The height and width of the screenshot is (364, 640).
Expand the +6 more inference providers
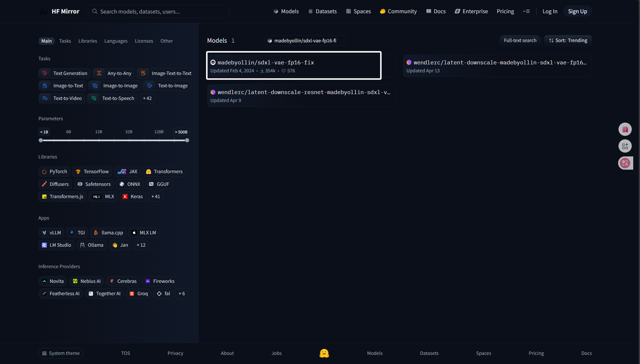(x=182, y=293)
